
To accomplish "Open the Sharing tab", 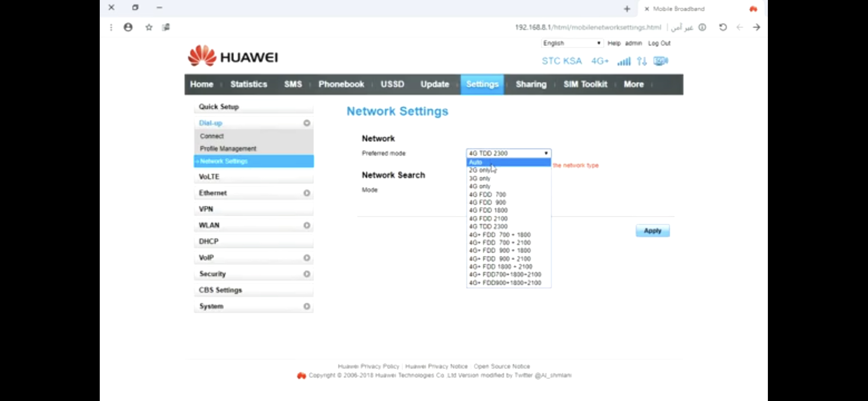I will point(531,84).
